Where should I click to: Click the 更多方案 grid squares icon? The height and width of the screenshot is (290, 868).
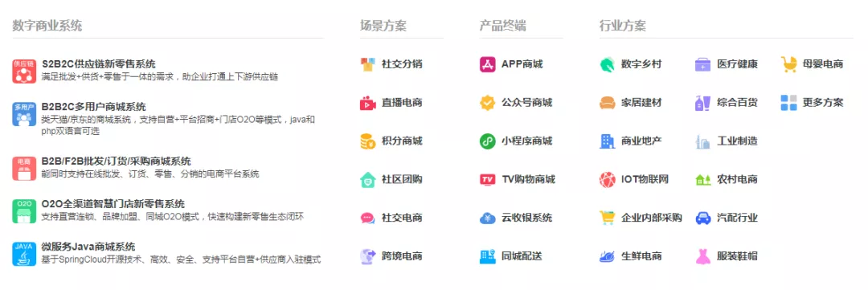(789, 103)
